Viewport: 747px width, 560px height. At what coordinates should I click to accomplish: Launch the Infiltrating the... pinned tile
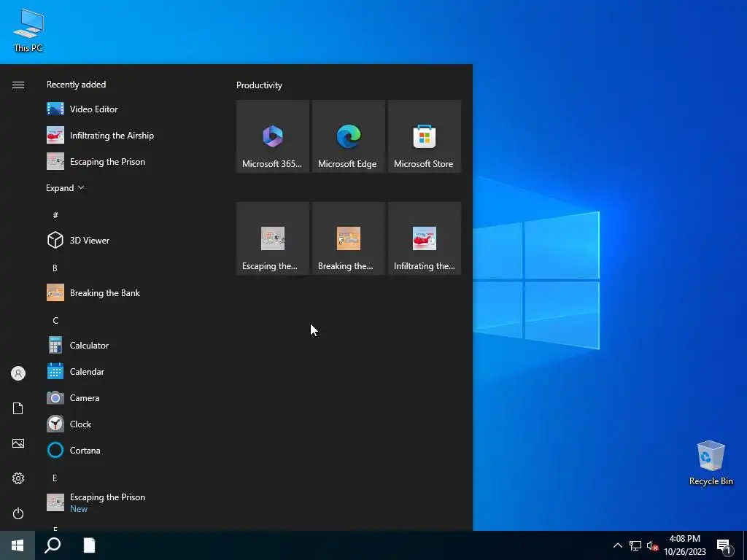tap(425, 238)
